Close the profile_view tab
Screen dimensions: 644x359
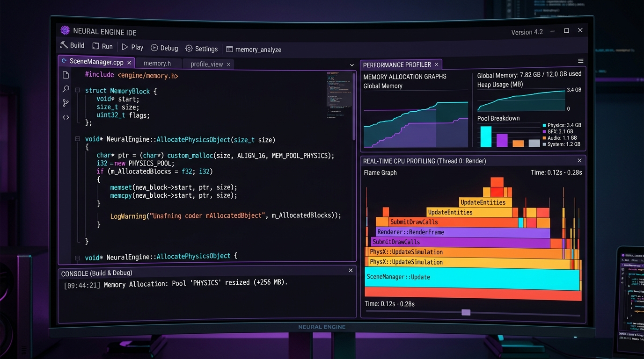228,65
